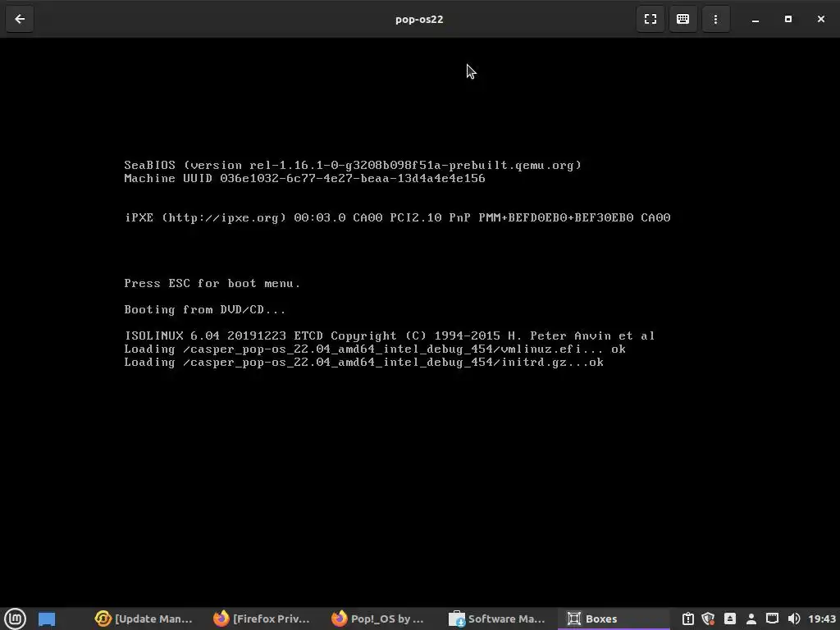
Task: Click the Loading initrd.gz line
Action: pos(363,363)
